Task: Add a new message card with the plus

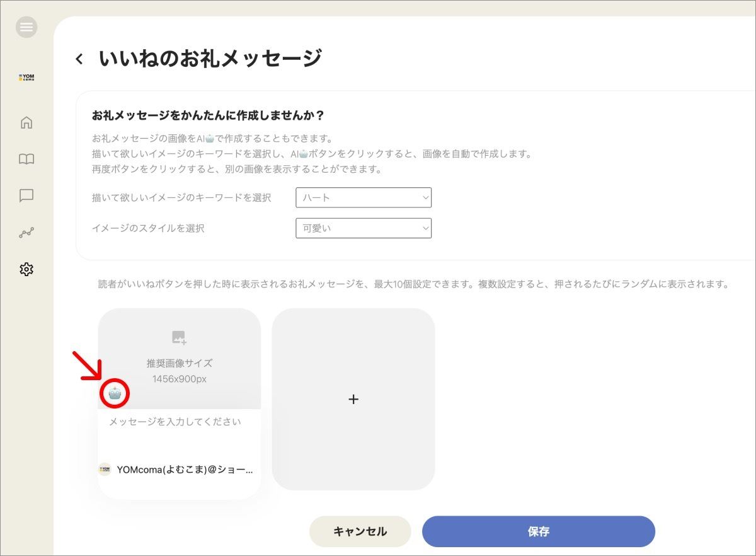Action: [353, 399]
